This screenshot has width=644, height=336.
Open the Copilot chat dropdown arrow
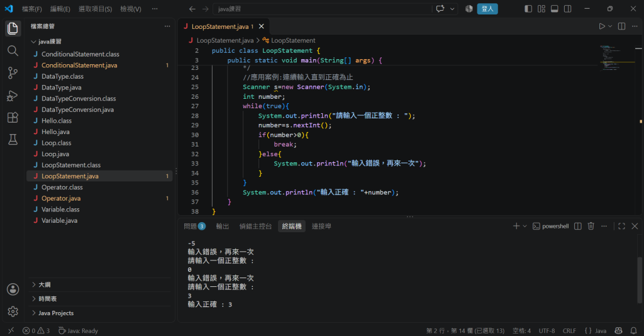pos(452,9)
